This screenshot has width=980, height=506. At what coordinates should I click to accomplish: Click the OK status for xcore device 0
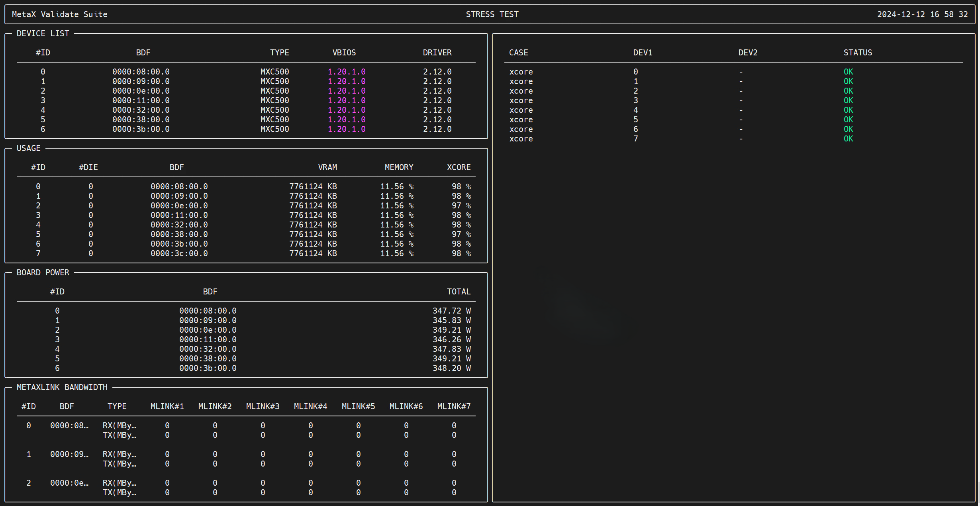pyautogui.click(x=848, y=72)
